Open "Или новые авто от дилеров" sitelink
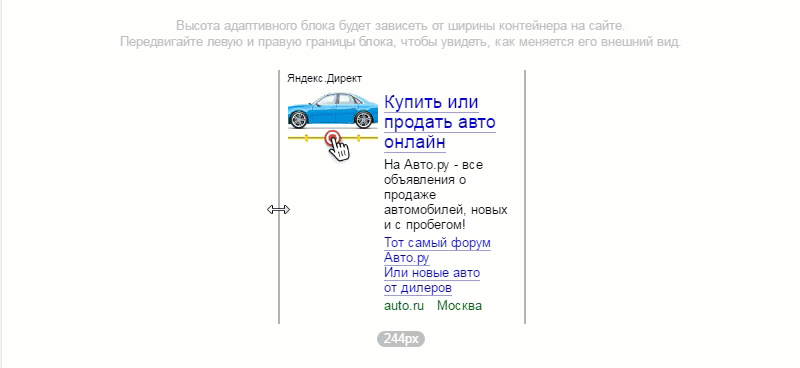This screenshot has height=368, width=800. coord(432,280)
